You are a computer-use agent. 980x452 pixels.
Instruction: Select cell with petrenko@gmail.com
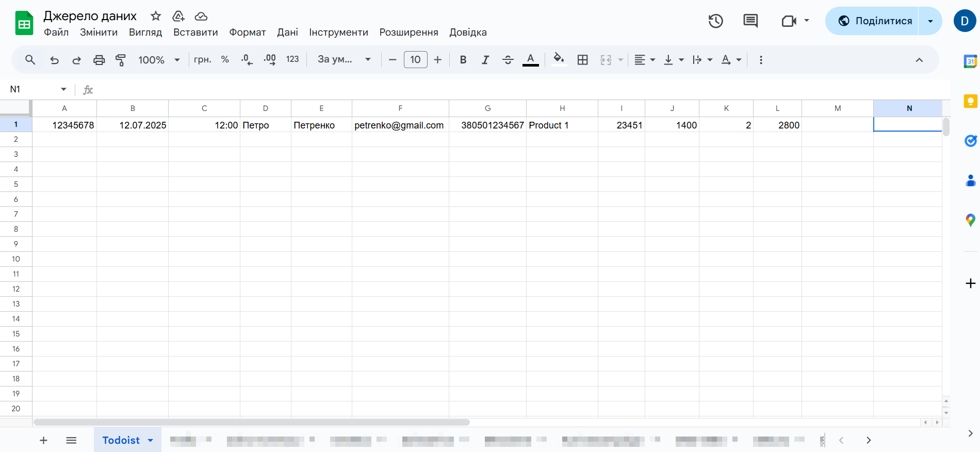click(x=400, y=125)
